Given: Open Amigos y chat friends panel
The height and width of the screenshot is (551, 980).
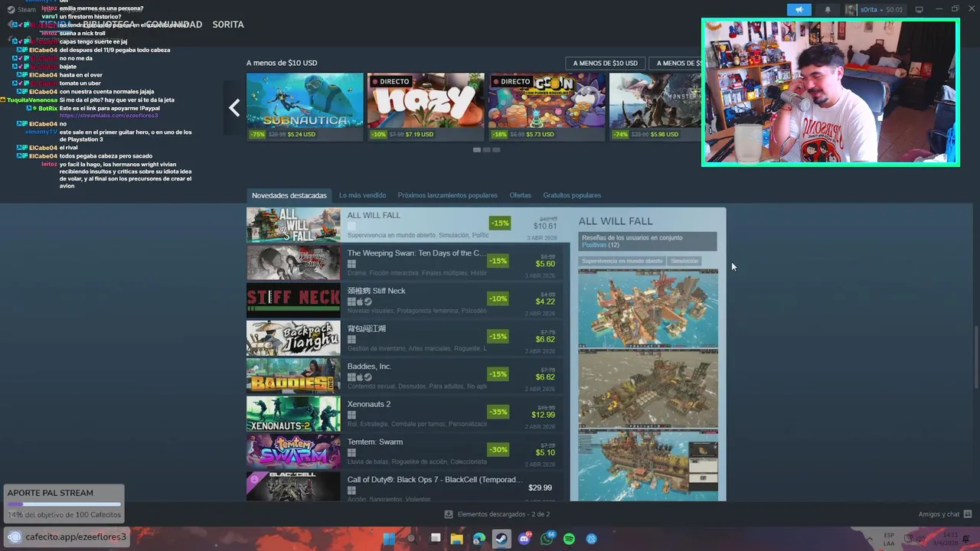Looking at the screenshot, I should pyautogui.click(x=945, y=514).
